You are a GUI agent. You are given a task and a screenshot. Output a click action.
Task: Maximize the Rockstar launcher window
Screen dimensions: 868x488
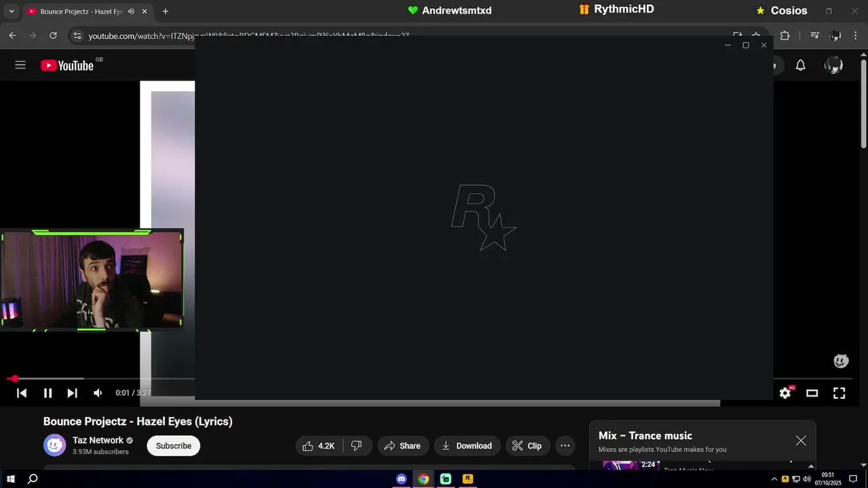coord(746,45)
